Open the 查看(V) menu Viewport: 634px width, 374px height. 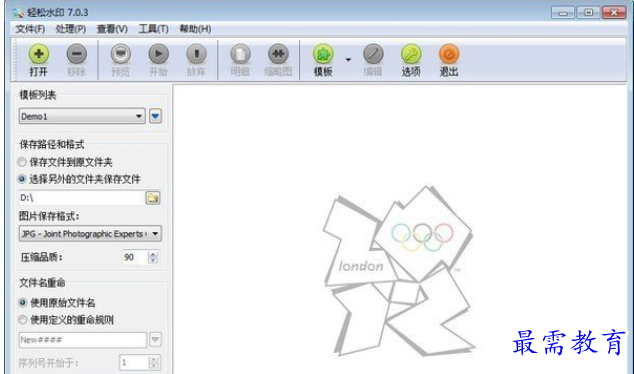(112, 29)
